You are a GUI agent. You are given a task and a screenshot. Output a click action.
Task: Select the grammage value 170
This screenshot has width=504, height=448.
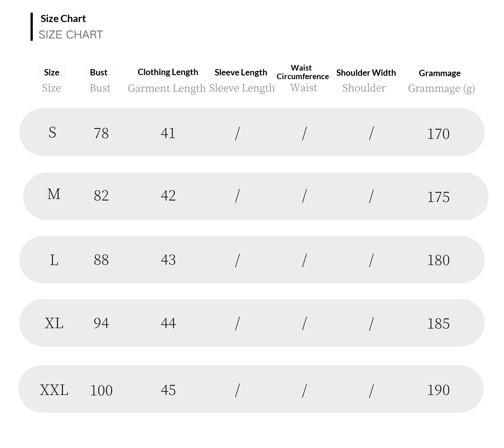point(438,134)
